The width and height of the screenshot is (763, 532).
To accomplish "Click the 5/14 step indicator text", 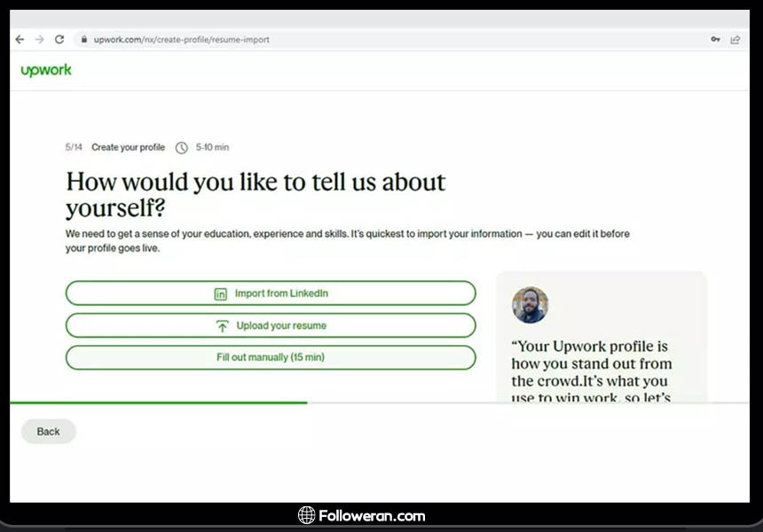I will [x=74, y=147].
